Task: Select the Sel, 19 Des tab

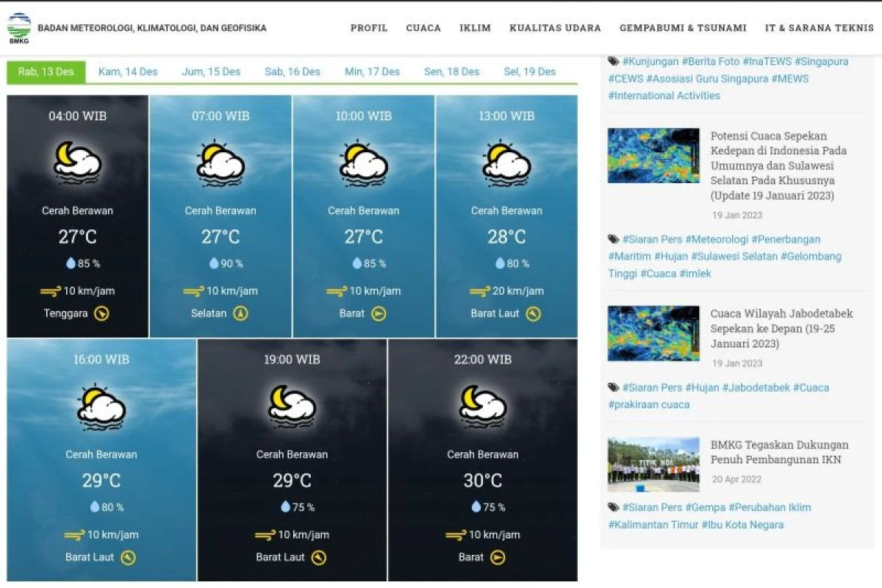Action: coord(529,72)
